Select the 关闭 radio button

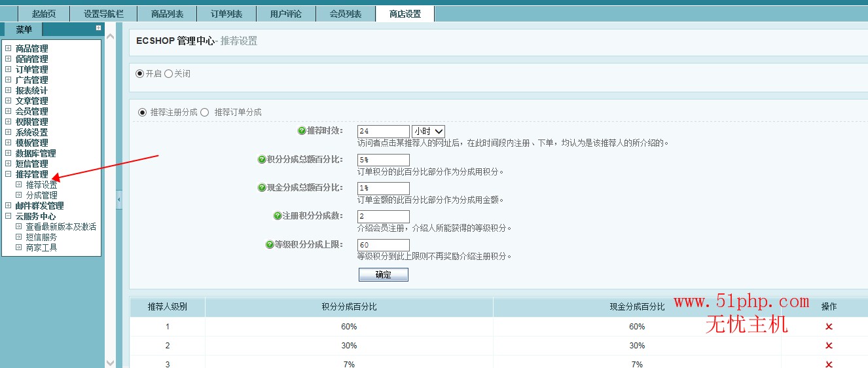pyautogui.click(x=168, y=74)
